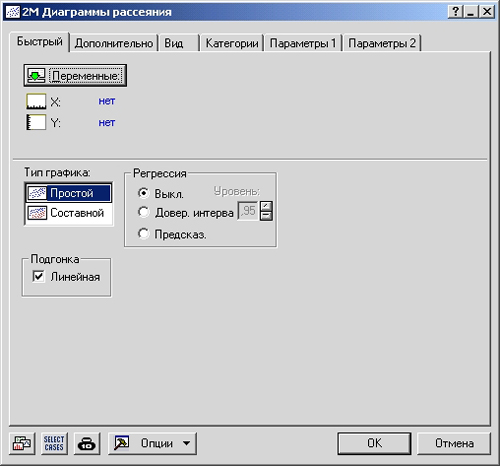Select Составной graph type
Viewport: 500px width, 466px height.
[x=68, y=213]
